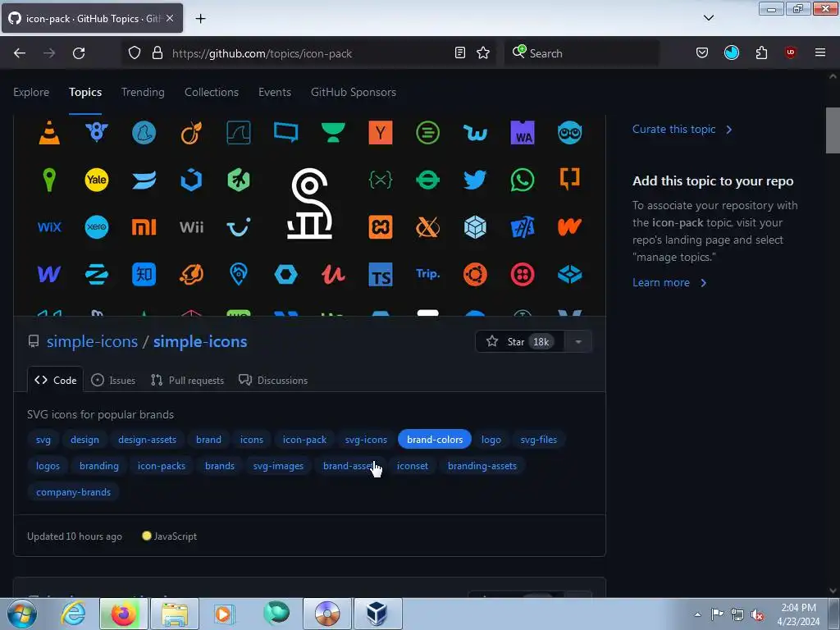Click the Y Combinator orange Y icon
The image size is (840, 630).
[381, 132]
